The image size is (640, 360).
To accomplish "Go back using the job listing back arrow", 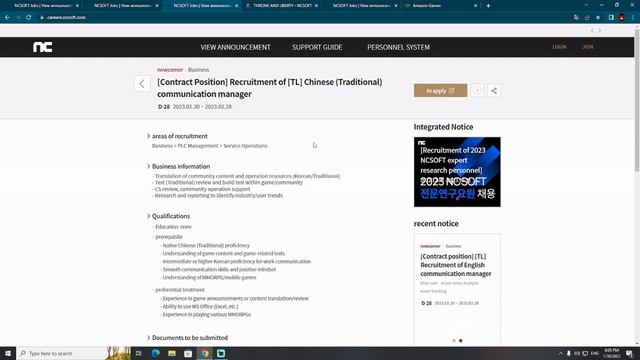I will [x=142, y=84].
